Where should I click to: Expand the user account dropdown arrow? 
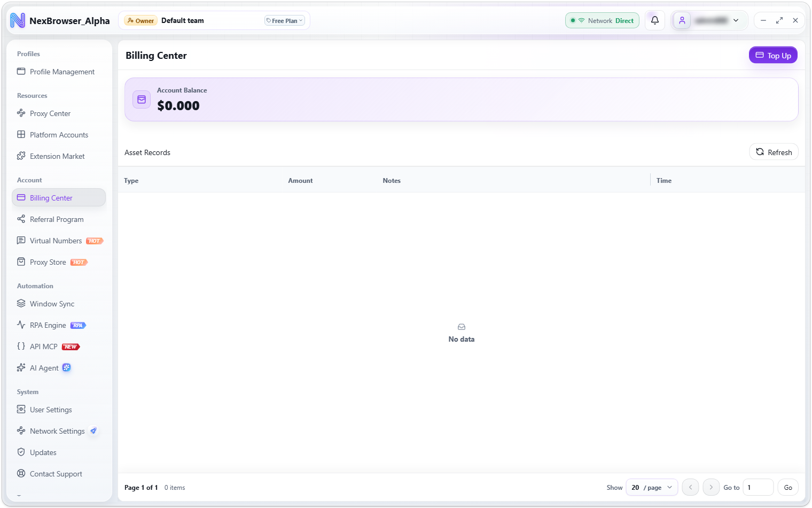tap(736, 20)
